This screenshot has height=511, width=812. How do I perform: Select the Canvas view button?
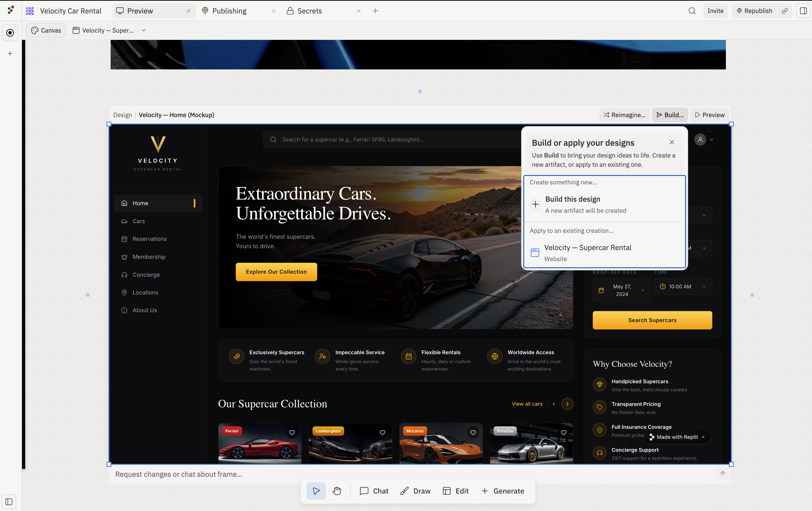[46, 30]
